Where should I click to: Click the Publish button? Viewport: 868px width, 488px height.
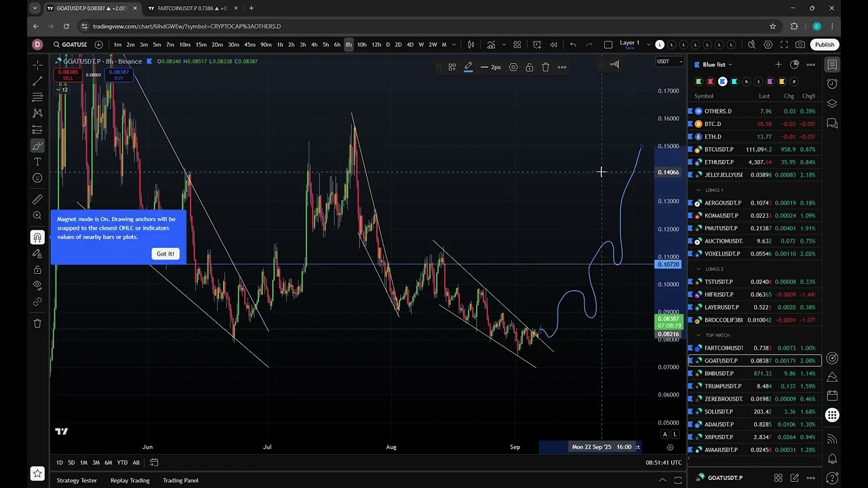[825, 45]
